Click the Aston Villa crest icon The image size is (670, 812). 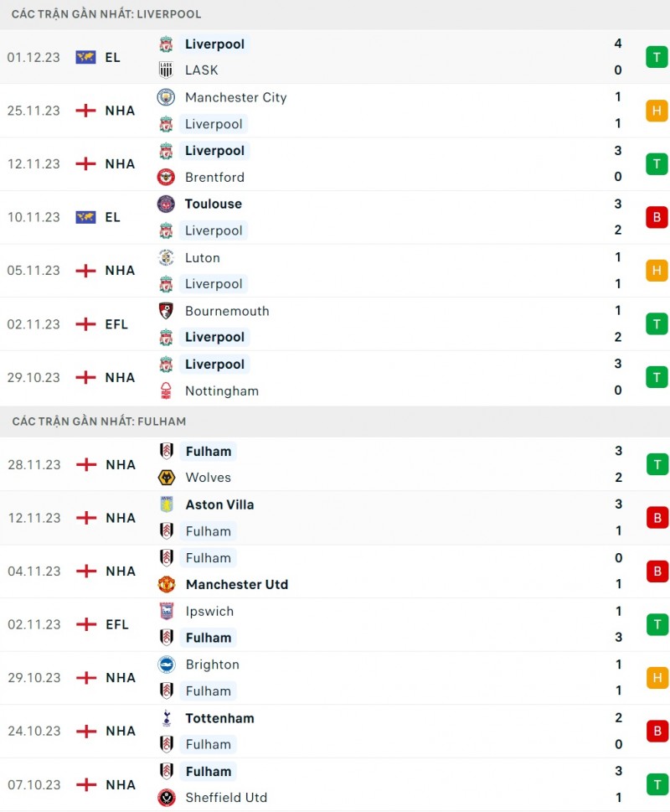pyautogui.click(x=166, y=504)
